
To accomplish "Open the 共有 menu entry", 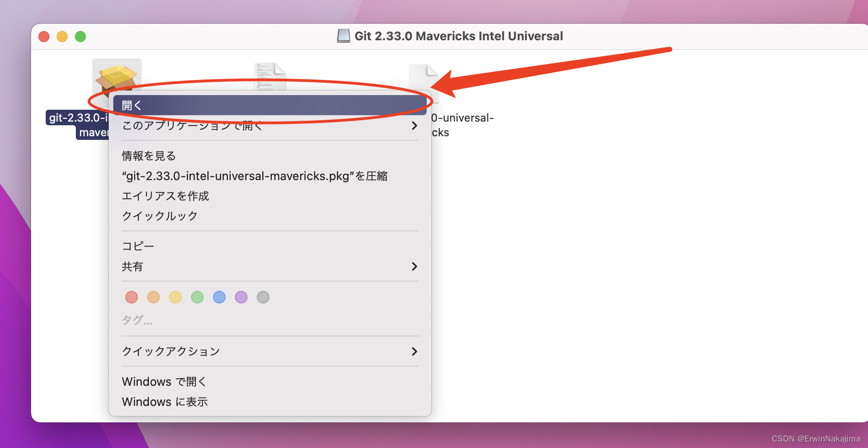I will (270, 266).
